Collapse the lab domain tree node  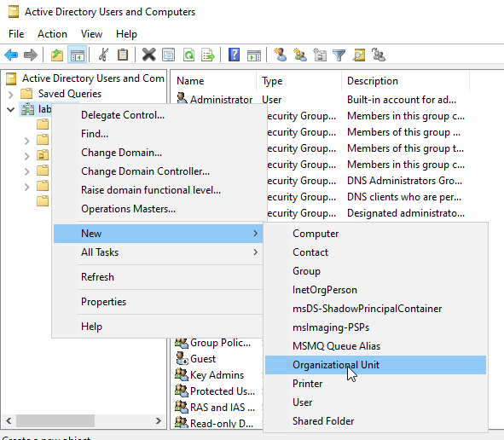10,110
